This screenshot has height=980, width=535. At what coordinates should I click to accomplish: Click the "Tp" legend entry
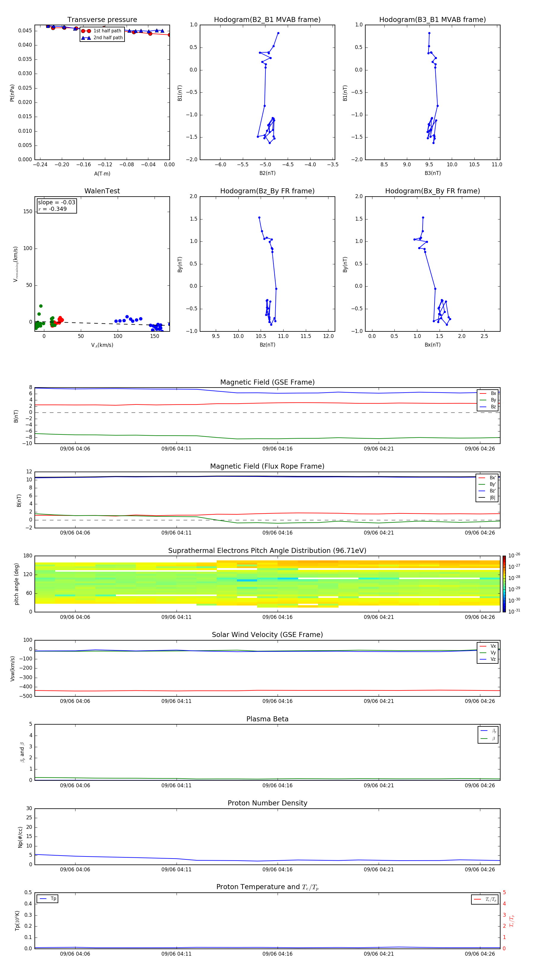point(48,899)
